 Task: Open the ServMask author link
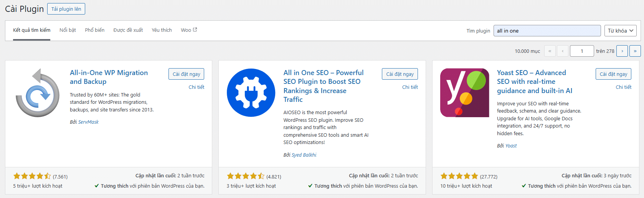88,122
